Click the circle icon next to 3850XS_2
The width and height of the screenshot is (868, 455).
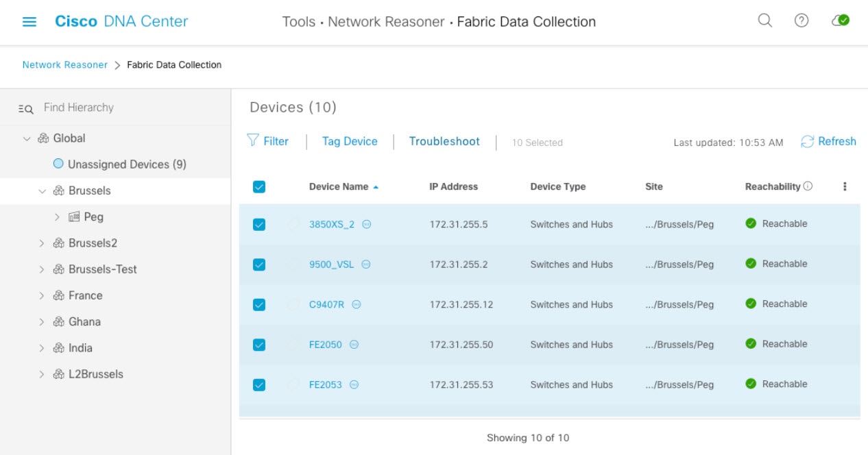coord(367,224)
